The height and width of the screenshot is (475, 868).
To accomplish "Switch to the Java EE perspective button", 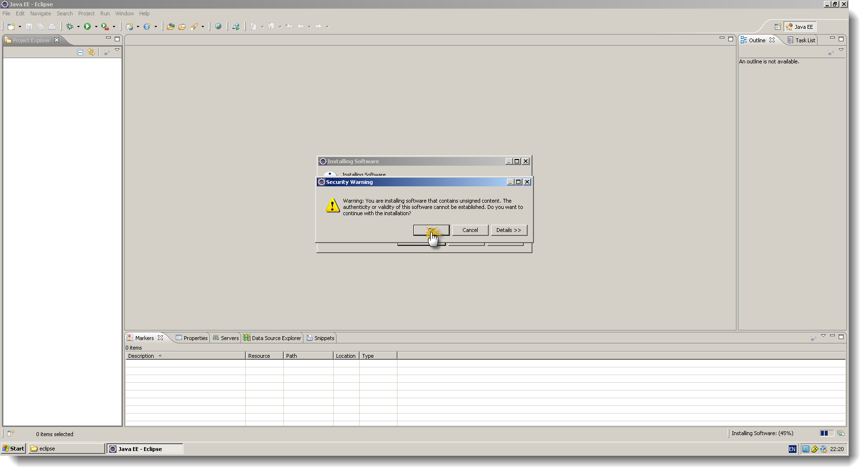I will (x=800, y=26).
